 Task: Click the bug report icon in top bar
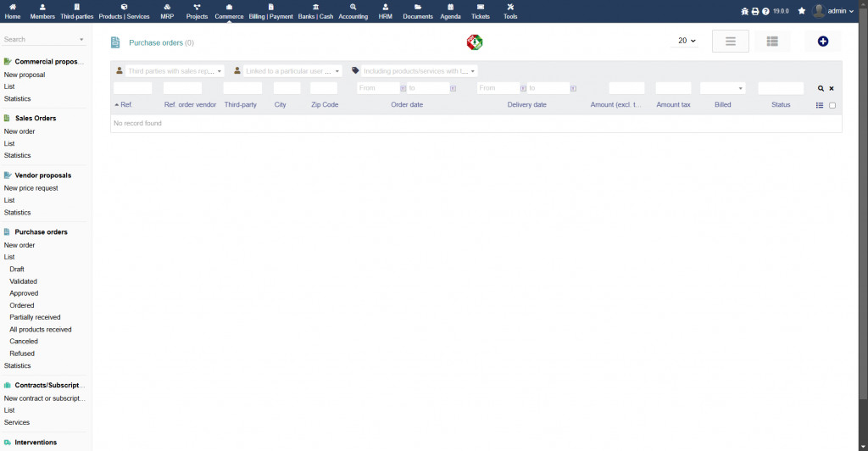(744, 11)
